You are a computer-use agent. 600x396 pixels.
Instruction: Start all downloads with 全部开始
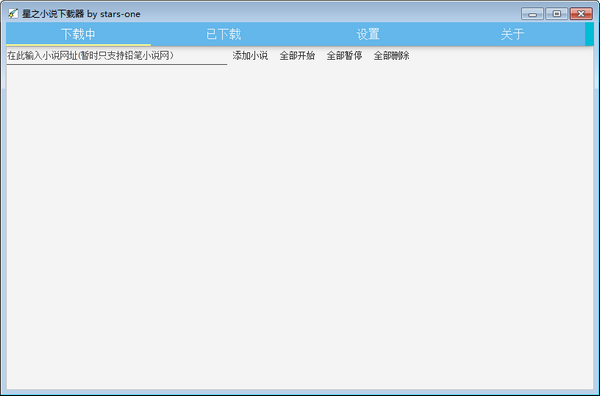(297, 56)
